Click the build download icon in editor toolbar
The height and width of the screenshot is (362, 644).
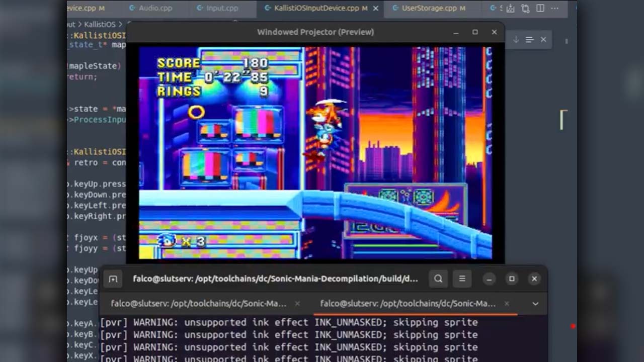[511, 8]
